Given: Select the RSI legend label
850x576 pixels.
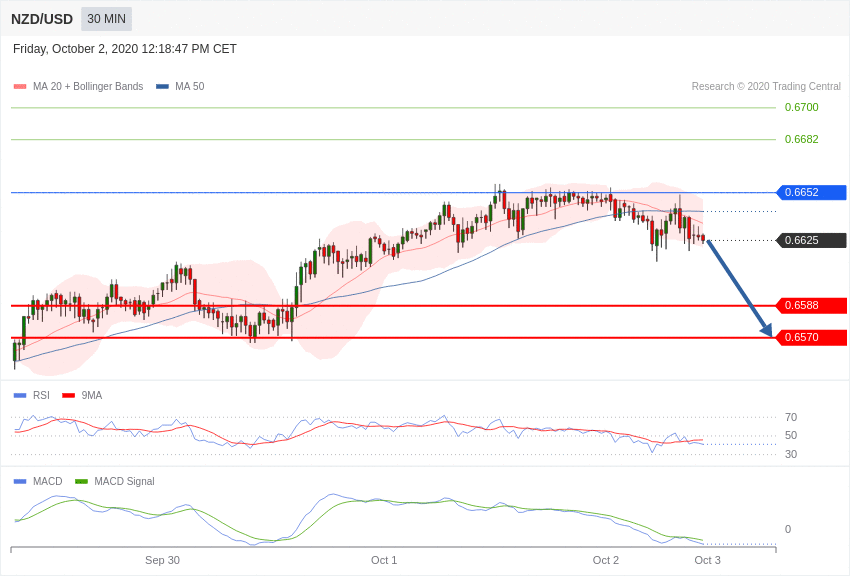Looking at the screenshot, I should 41,396.
